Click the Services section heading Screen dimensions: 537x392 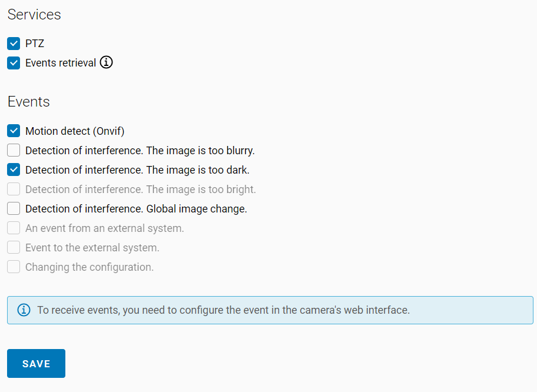(34, 15)
